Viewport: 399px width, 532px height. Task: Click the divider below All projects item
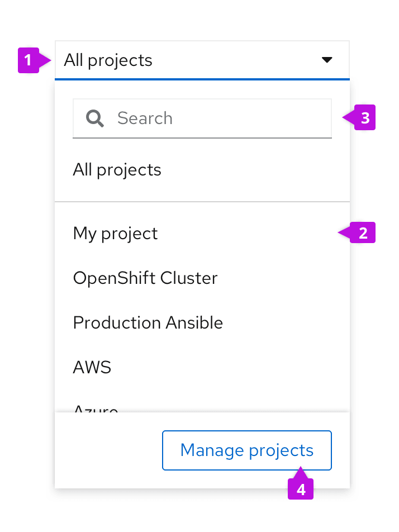pos(202,201)
